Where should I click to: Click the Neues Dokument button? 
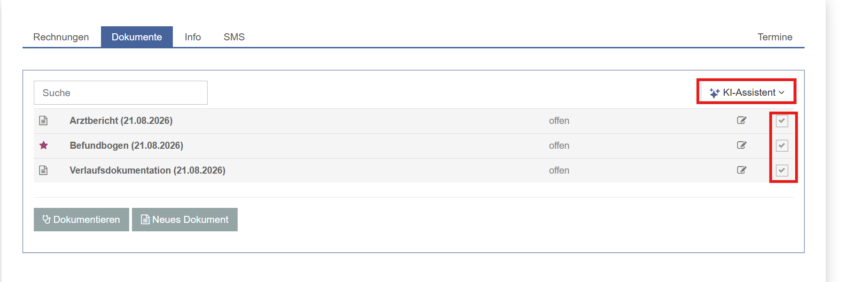[x=185, y=220]
